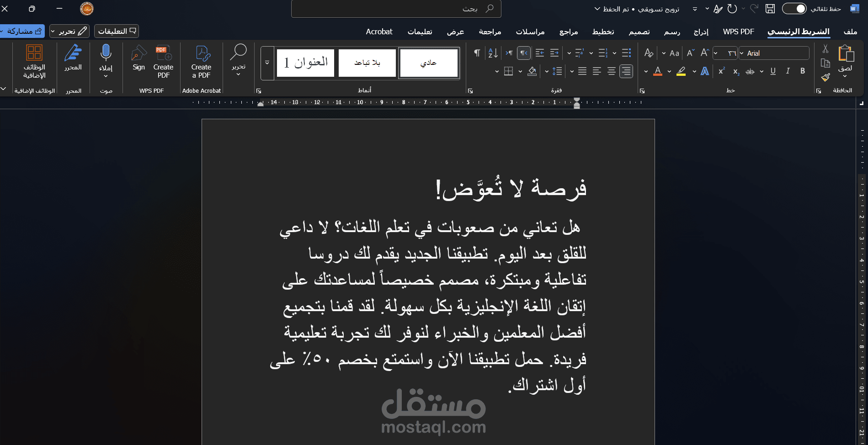Image resolution: width=868 pixels, height=445 pixels.
Task: Open the Comments (التعليقات) button
Action: pos(117,31)
